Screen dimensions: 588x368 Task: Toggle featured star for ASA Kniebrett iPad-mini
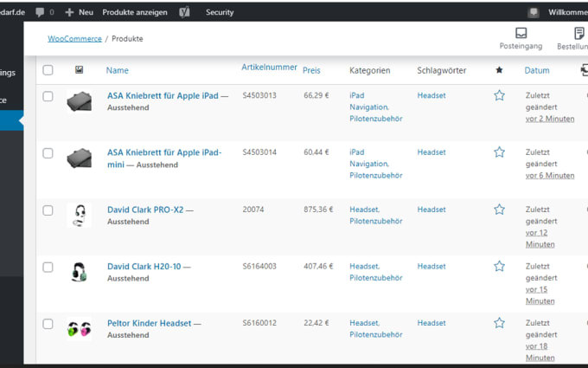tap(499, 152)
